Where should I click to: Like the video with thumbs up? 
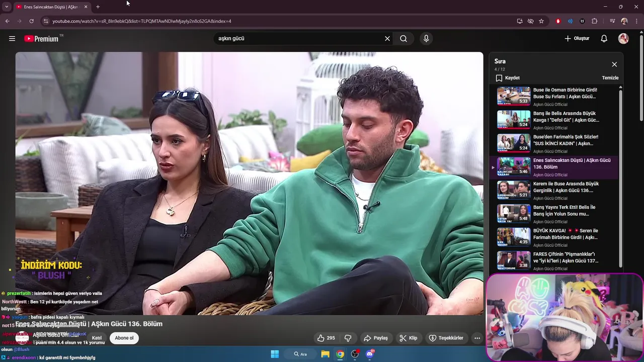[x=326, y=338]
